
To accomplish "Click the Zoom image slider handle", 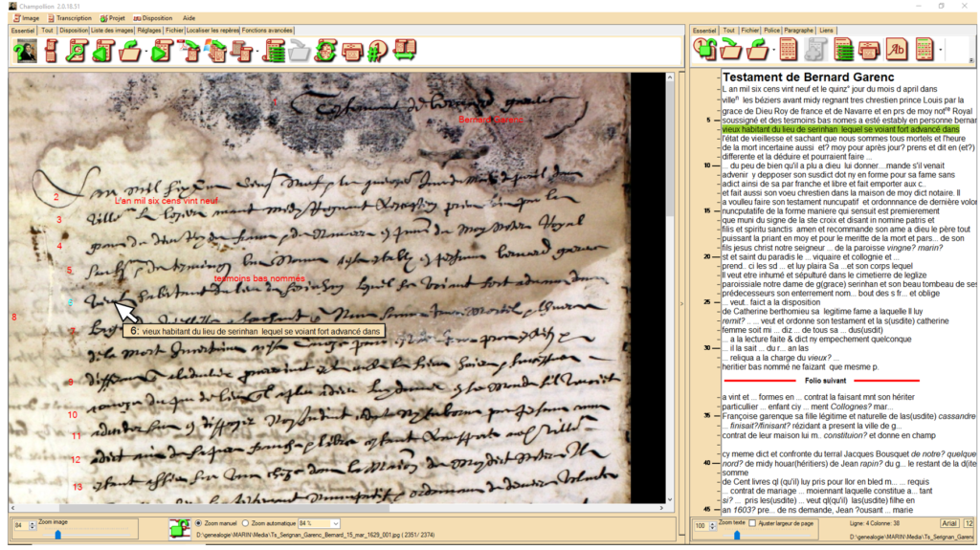I will pos(57,535).
